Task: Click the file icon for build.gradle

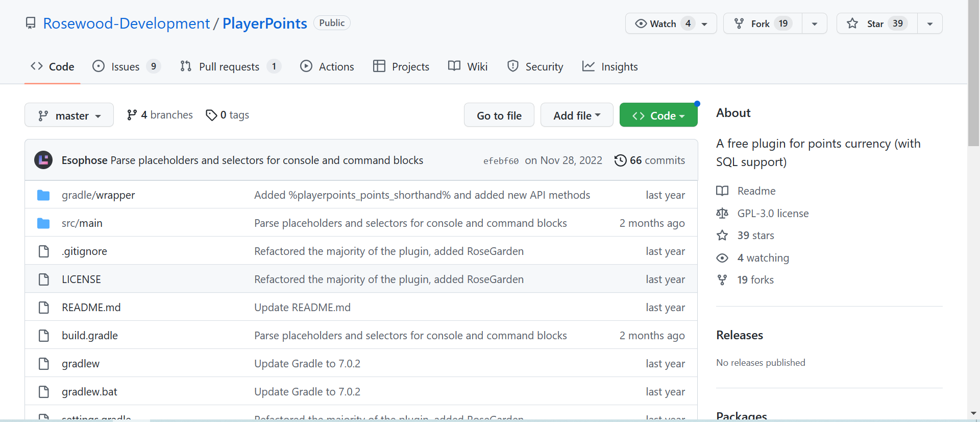Action: point(44,336)
